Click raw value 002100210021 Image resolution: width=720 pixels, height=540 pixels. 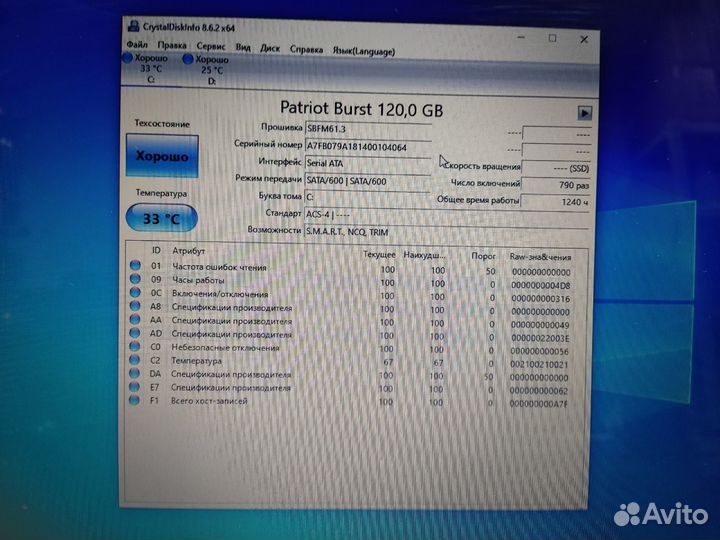pos(539,365)
